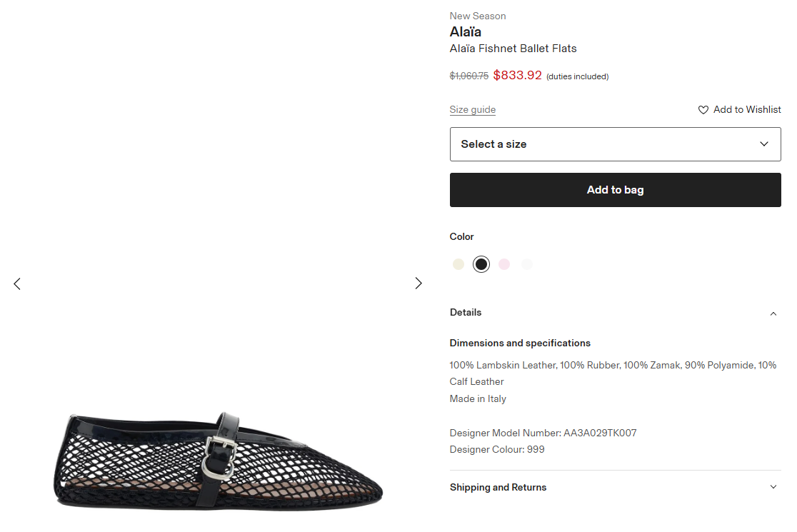
Task: Collapse the Details section chevron
Action: [773, 313]
